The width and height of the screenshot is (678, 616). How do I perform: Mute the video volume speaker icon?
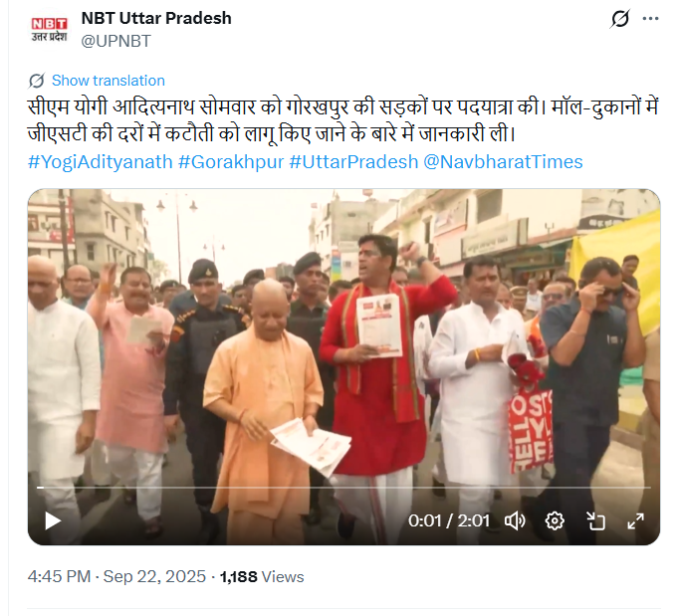pyautogui.click(x=515, y=520)
